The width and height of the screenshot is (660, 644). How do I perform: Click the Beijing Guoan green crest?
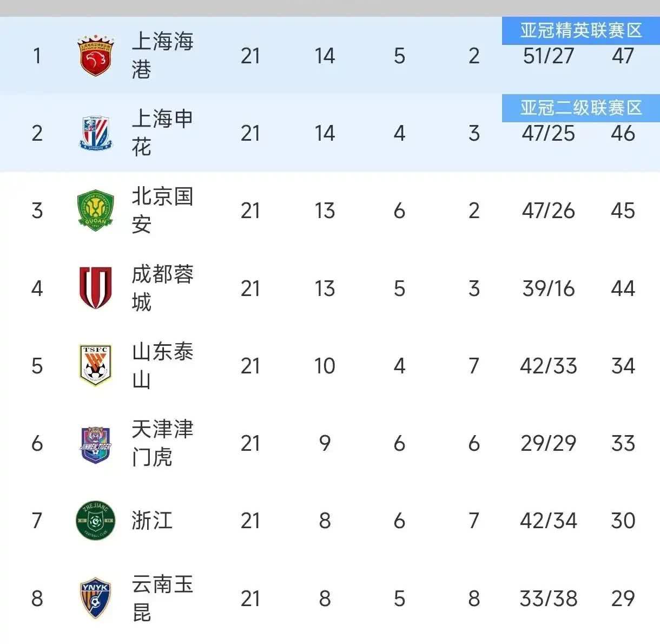click(x=96, y=211)
